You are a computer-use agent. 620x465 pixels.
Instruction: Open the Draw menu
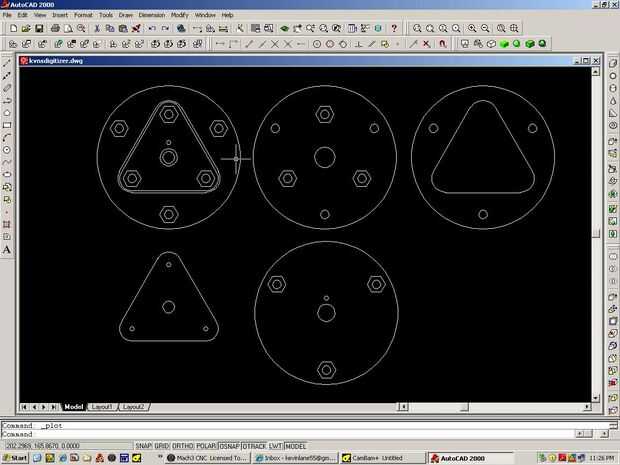(x=125, y=15)
